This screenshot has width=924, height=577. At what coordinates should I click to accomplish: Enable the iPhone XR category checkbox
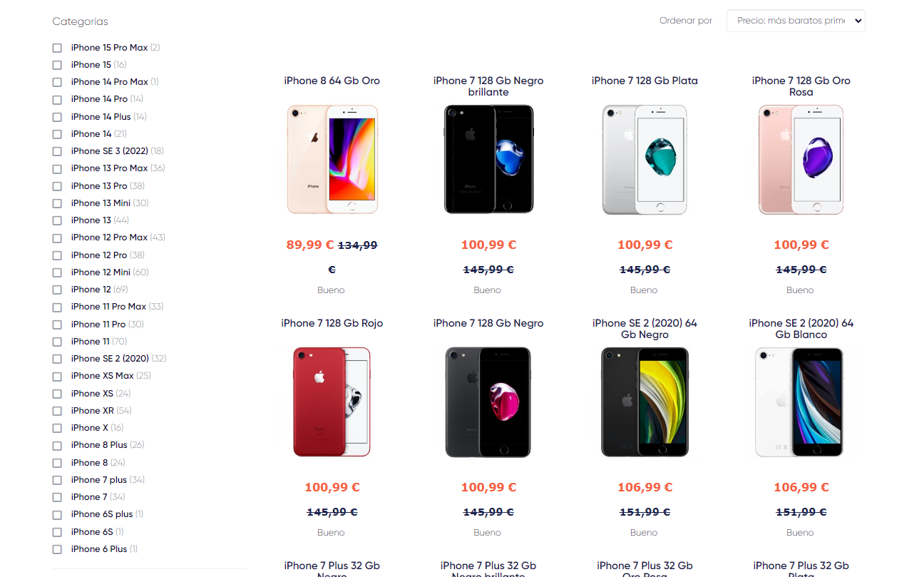[x=57, y=411]
